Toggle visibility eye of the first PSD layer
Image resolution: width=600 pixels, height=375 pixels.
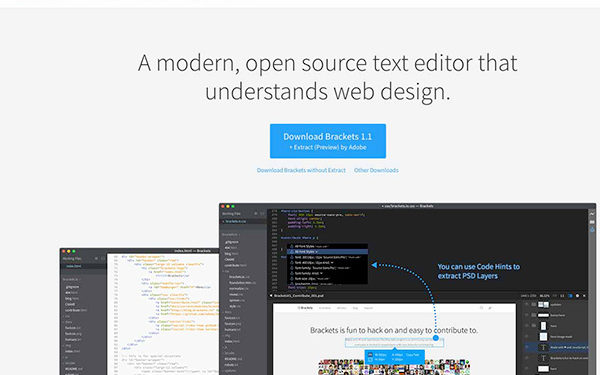(x=527, y=305)
